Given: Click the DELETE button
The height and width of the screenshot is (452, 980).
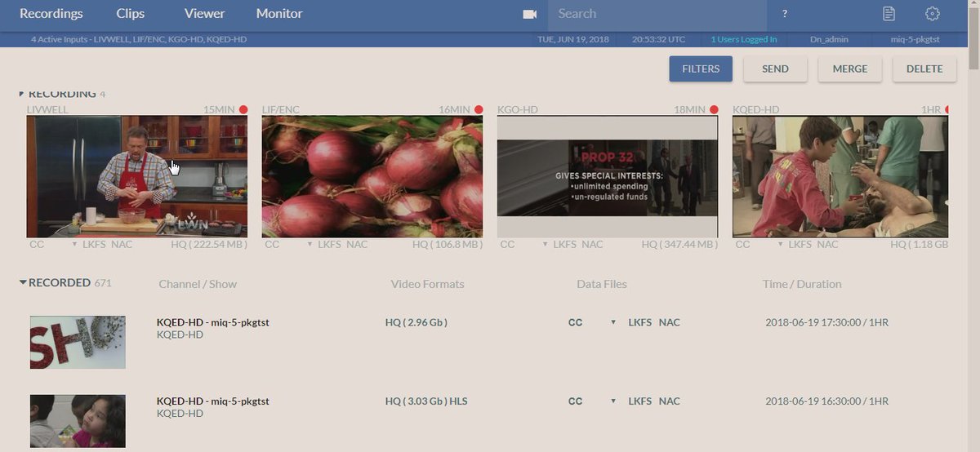Looking at the screenshot, I should click(x=924, y=69).
